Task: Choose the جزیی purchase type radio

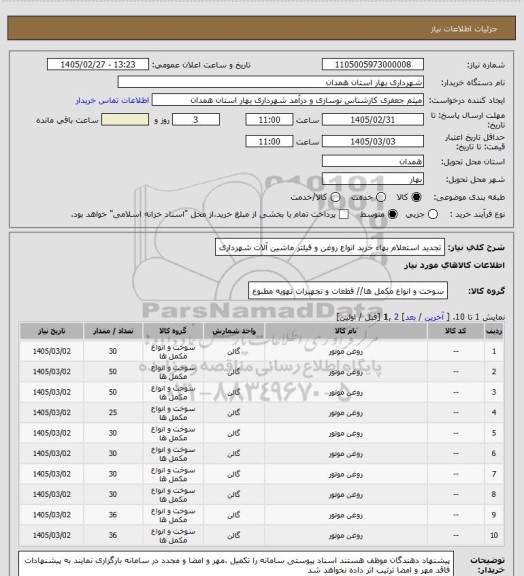Action: (x=433, y=214)
